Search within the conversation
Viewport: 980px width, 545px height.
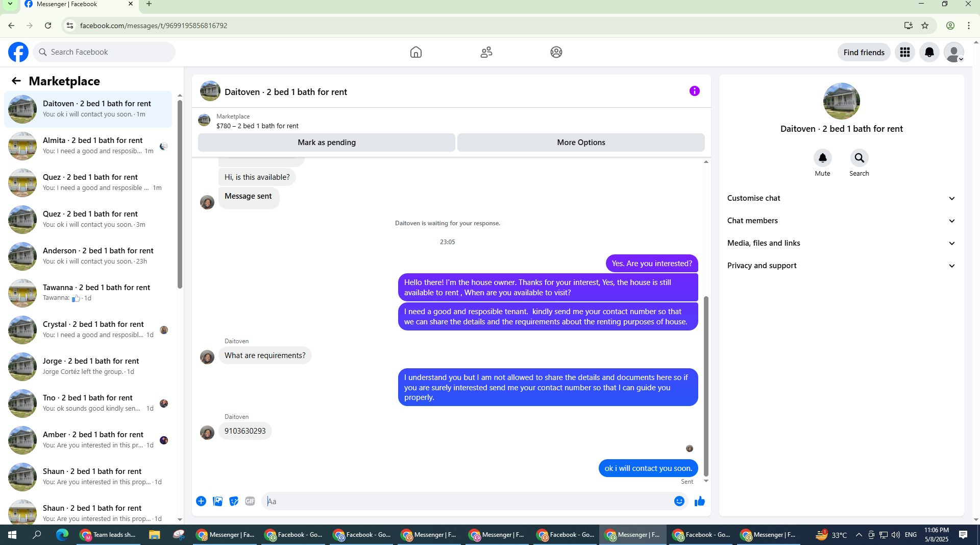(859, 158)
